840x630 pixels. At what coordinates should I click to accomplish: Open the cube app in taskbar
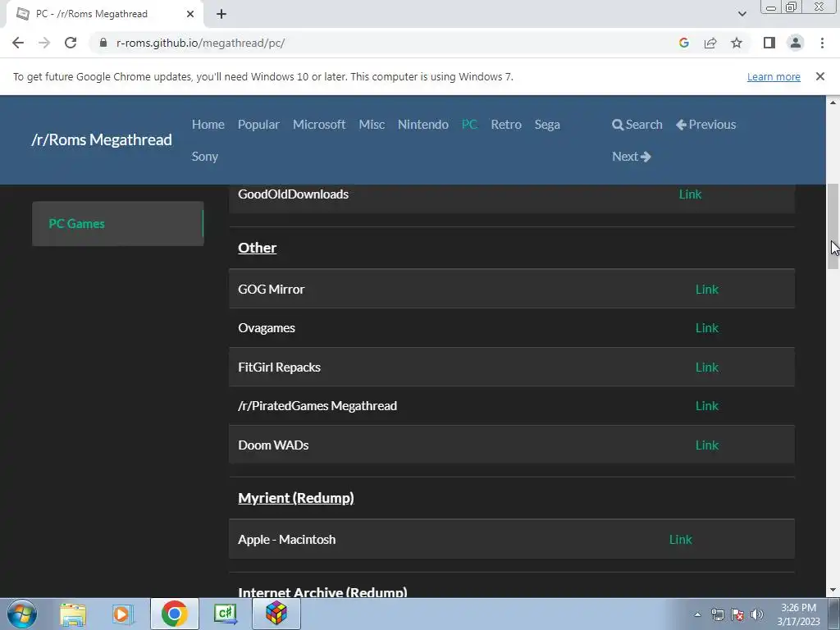[x=276, y=614]
